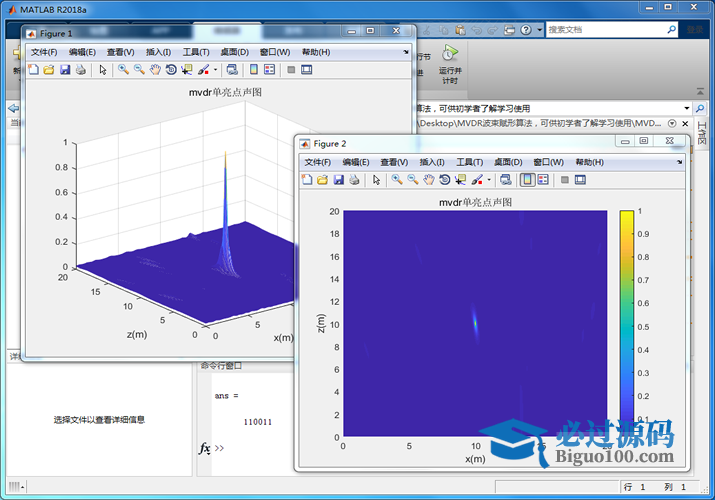
Task: Activate Zoom Out tool in Figure 1
Action: pos(139,70)
